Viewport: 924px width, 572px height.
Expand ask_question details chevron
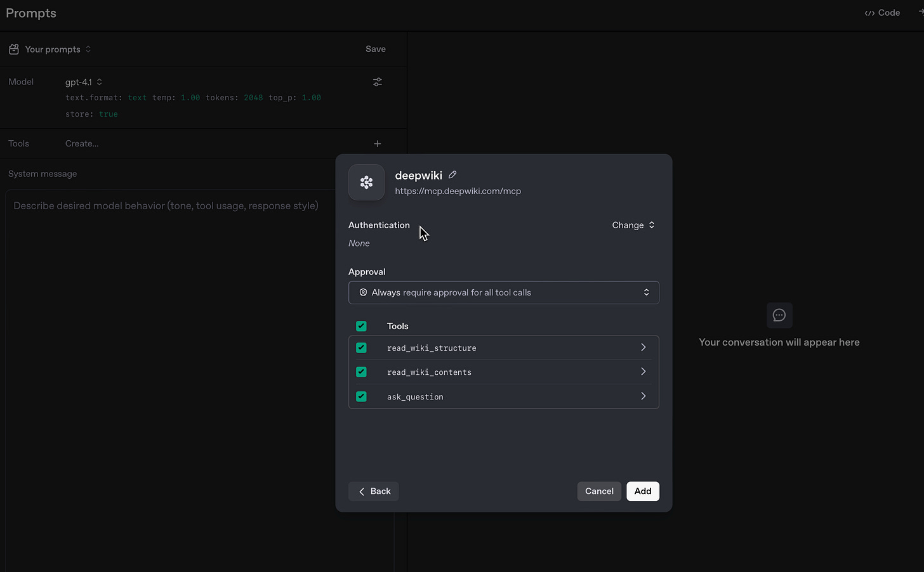point(643,396)
